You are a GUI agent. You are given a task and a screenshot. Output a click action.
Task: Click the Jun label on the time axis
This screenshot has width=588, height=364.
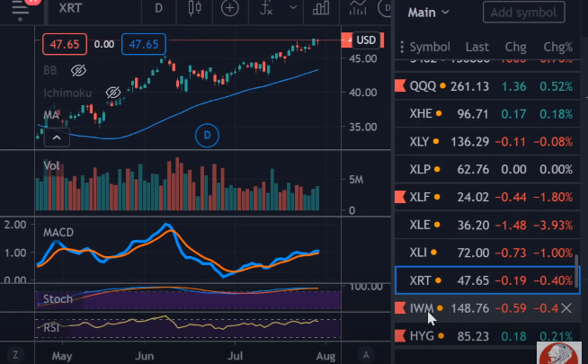pyautogui.click(x=145, y=356)
